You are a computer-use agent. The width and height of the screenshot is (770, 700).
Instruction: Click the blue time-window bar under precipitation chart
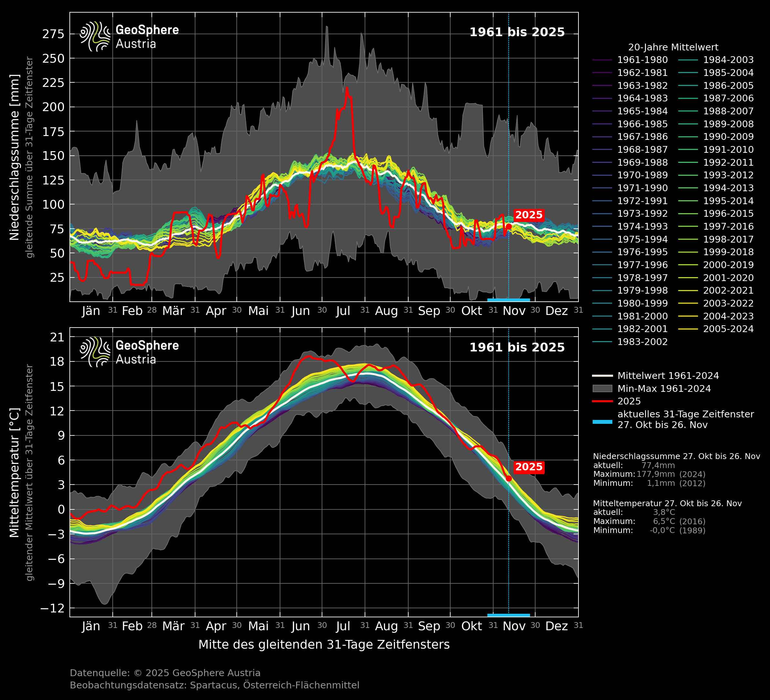[509, 300]
